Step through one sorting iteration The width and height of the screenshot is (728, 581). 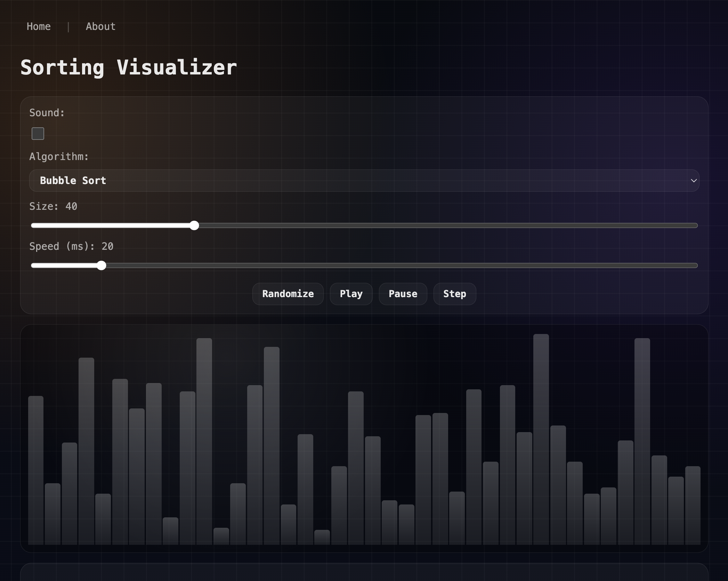454,294
